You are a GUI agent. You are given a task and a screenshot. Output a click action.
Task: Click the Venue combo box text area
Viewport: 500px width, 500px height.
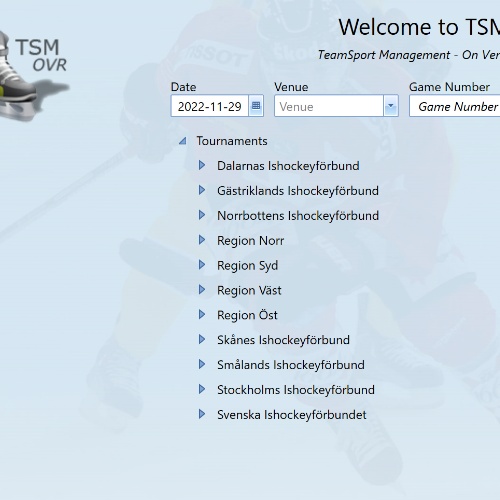click(329, 106)
